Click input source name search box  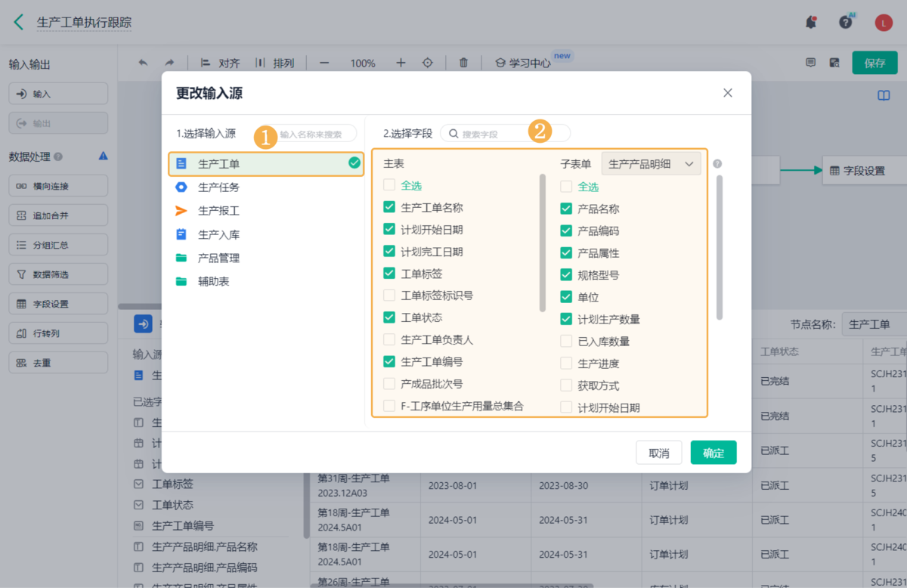pyautogui.click(x=311, y=134)
